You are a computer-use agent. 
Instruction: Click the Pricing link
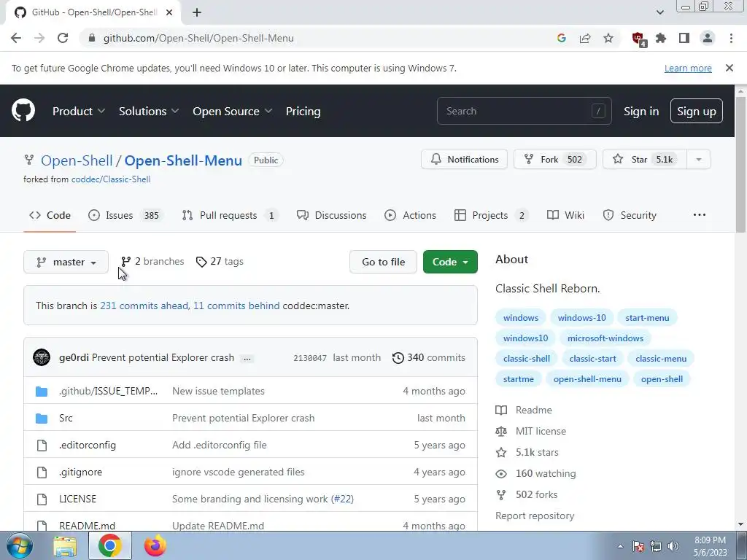coord(303,111)
